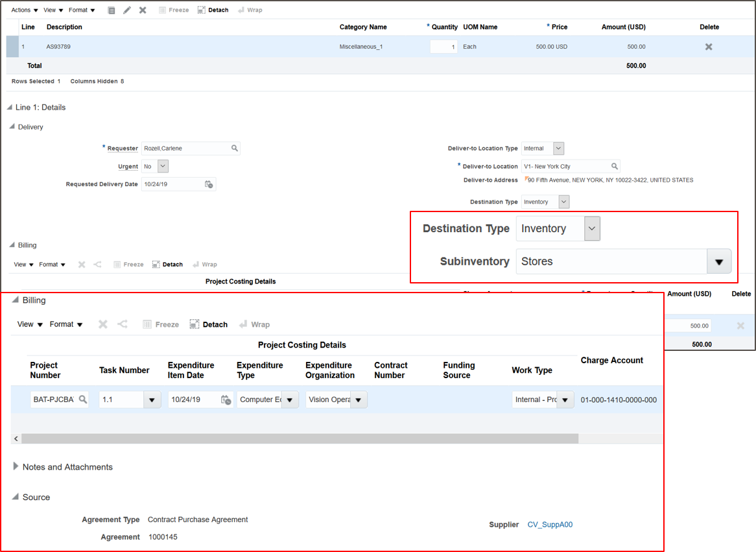Open the Urgent dropdown
The height and width of the screenshot is (552, 756).
point(163,166)
